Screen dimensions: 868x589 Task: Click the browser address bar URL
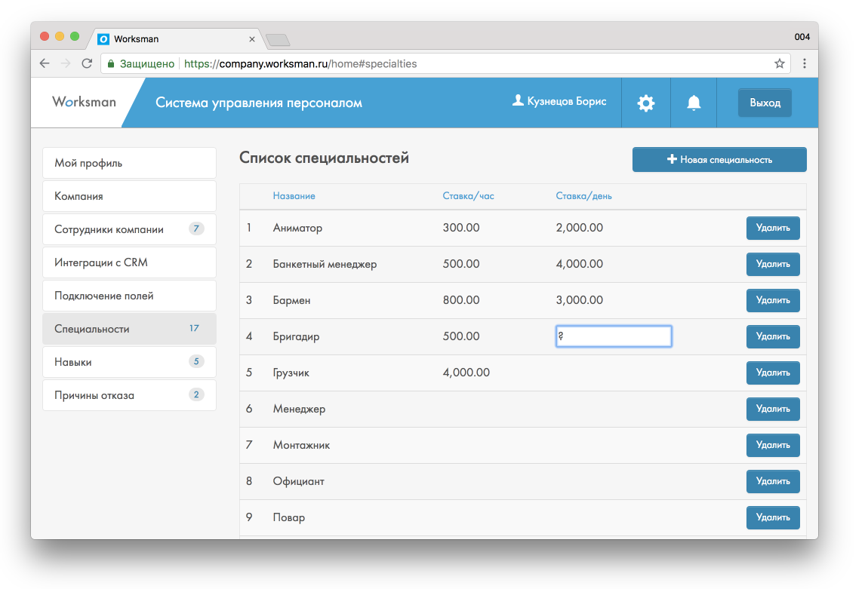click(300, 63)
